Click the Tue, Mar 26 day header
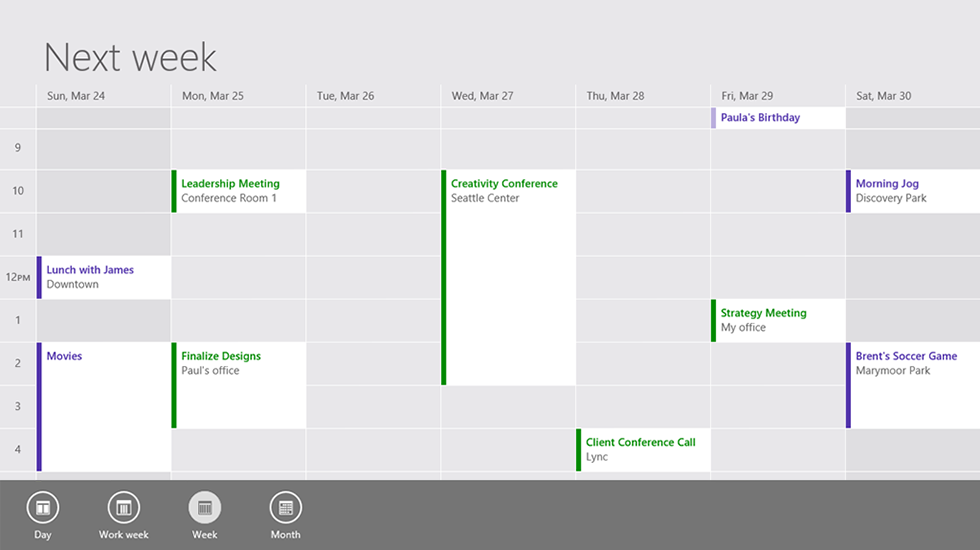The height and width of the screenshot is (550, 980). point(345,96)
